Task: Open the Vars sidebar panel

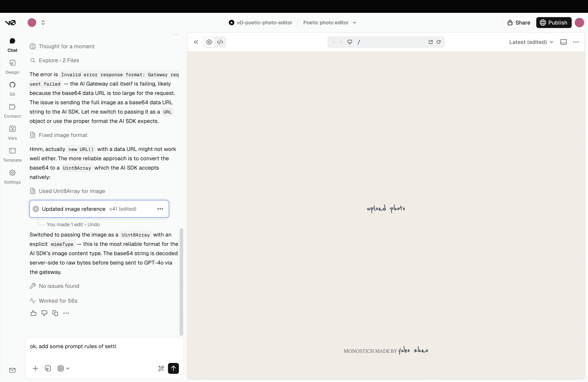Action: pos(12,133)
